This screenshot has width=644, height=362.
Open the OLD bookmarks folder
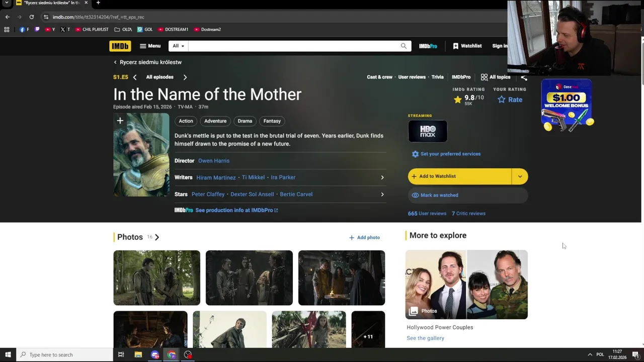(123, 30)
